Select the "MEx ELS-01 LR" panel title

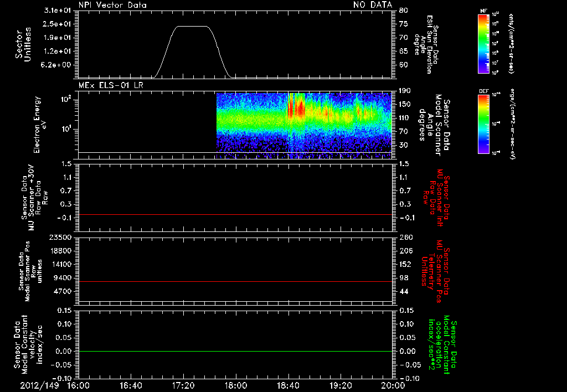tap(111, 85)
